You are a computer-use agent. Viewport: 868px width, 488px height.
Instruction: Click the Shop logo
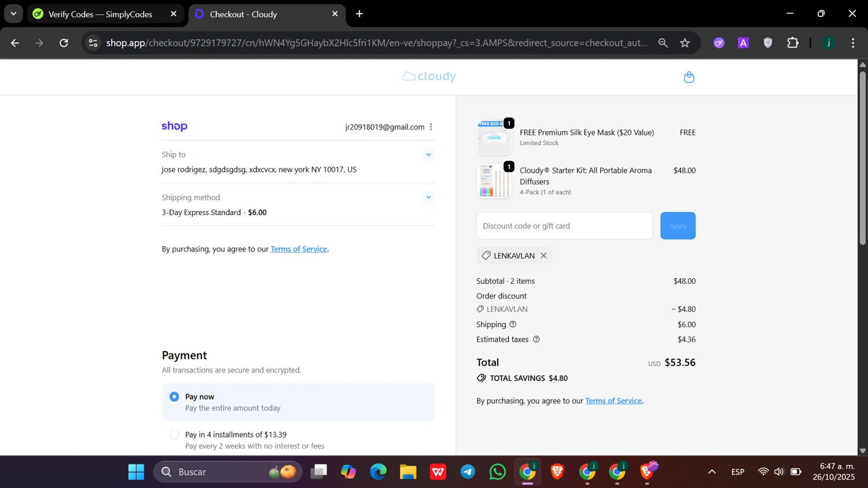174,126
